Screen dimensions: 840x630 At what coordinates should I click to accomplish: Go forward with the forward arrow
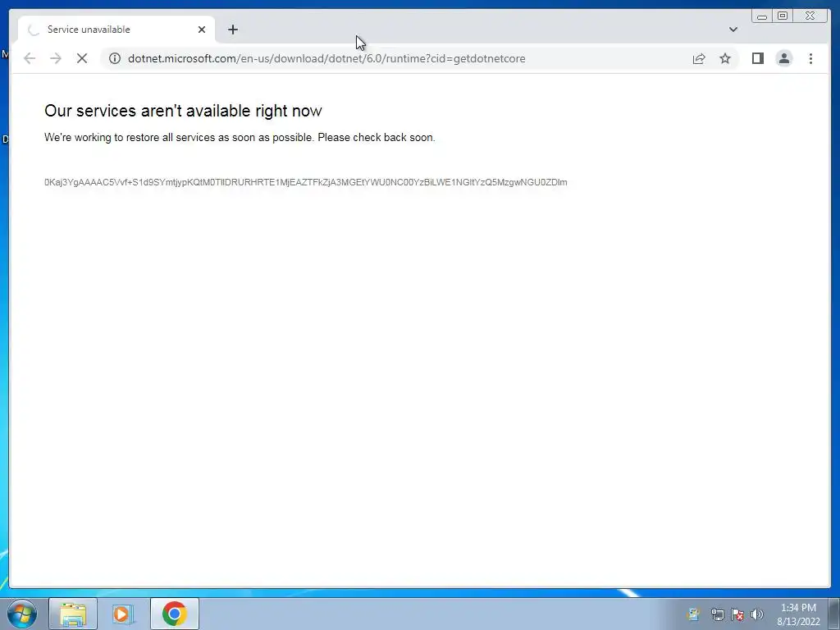point(56,58)
